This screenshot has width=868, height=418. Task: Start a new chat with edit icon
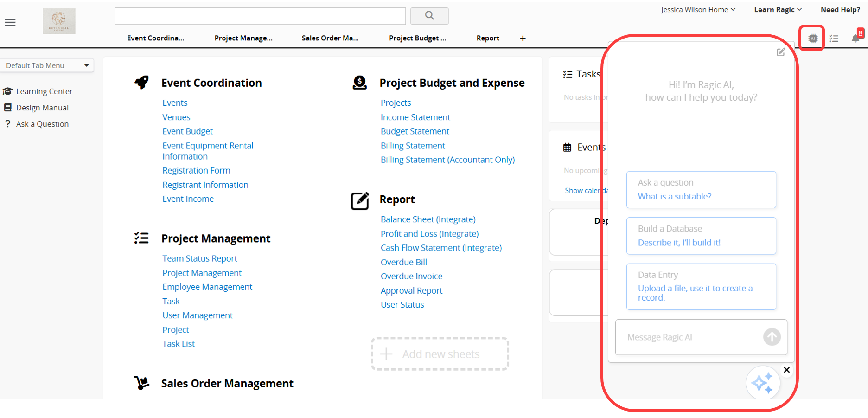tap(781, 52)
